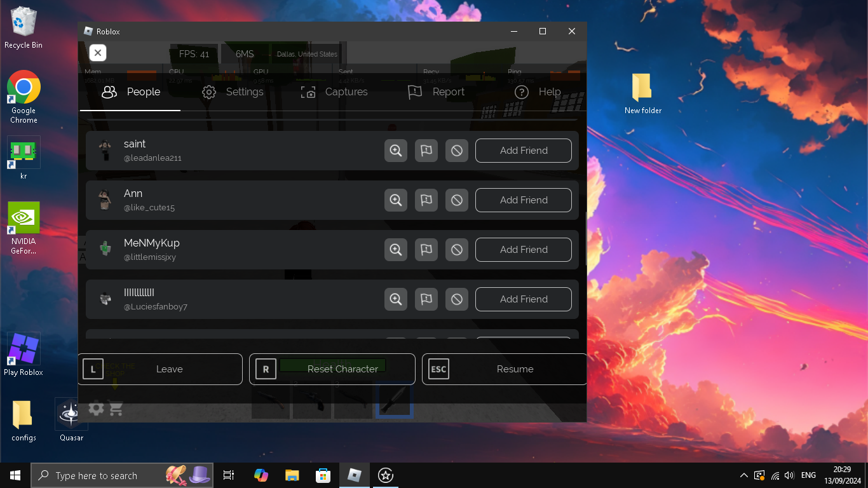Screen dimensions: 868x488
Task: Select the Quasar desktop icon
Action: 71,420
